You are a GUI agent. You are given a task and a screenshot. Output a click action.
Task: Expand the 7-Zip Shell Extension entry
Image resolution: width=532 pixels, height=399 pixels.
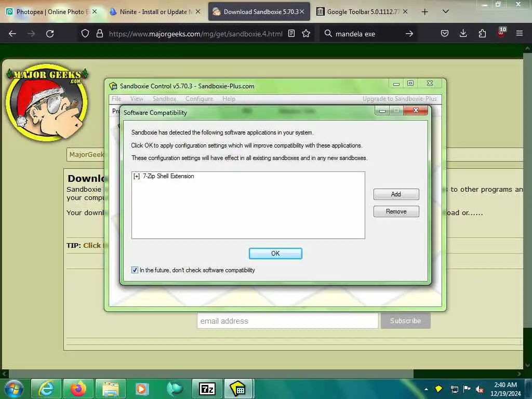click(x=137, y=177)
